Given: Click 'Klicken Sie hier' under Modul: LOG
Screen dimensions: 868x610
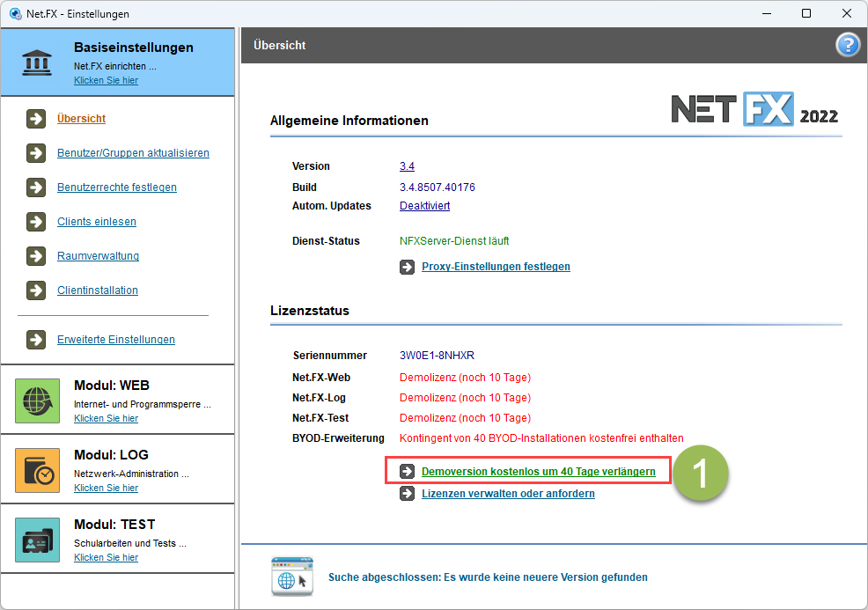Looking at the screenshot, I should [x=107, y=488].
